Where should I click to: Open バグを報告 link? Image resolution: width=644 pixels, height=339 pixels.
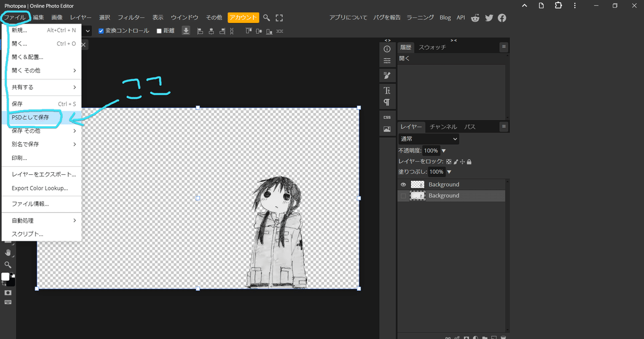[387, 18]
